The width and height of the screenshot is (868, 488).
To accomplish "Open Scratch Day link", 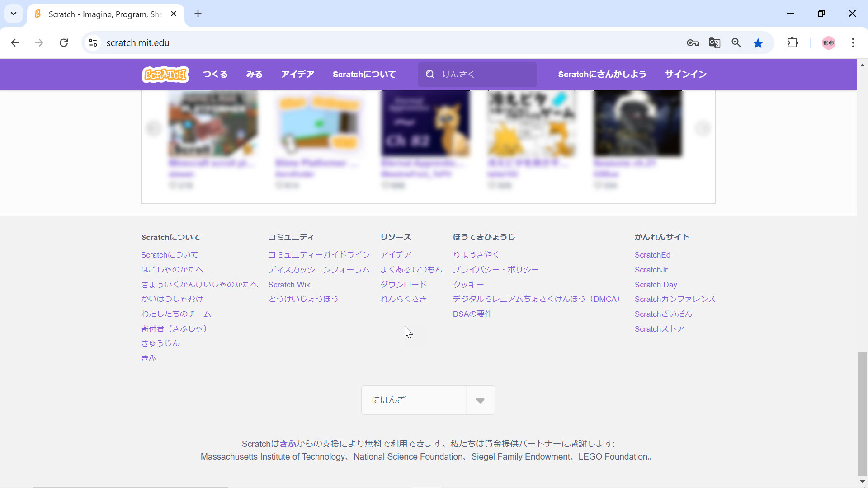I will point(656,285).
